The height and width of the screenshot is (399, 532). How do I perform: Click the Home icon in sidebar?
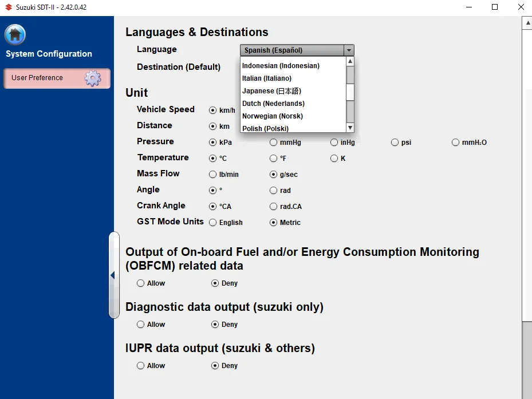tap(15, 35)
